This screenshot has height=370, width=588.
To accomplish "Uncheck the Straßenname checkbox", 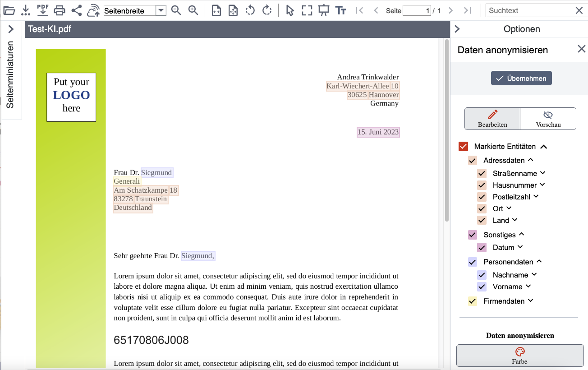I will (482, 173).
